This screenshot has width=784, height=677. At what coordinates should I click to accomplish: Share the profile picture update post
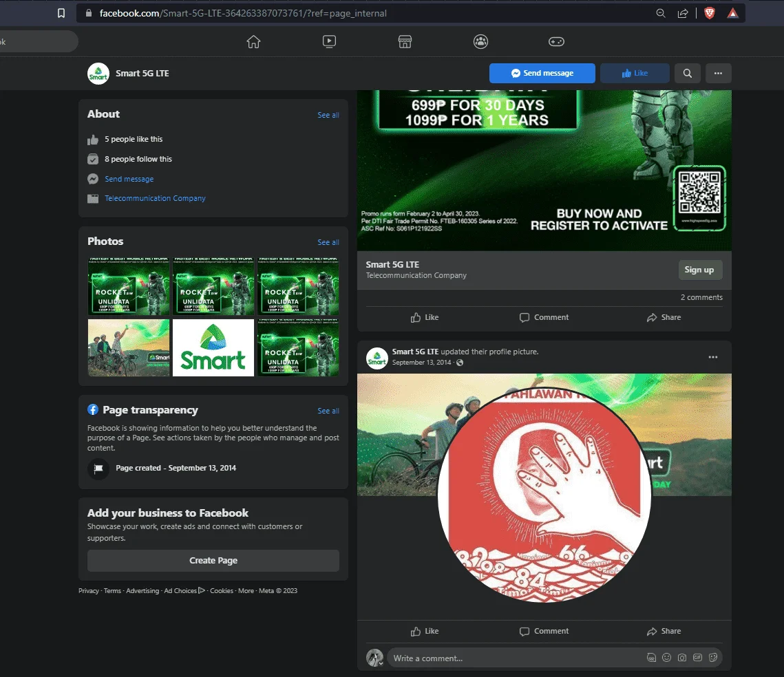664,631
